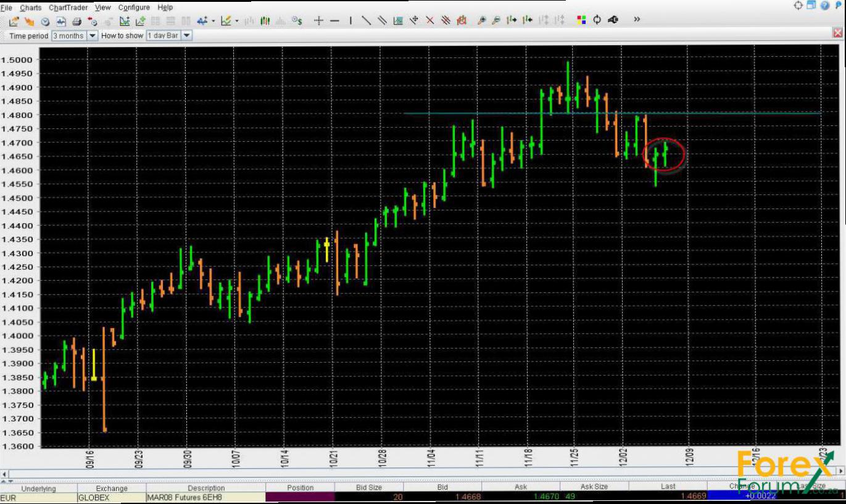Viewport: 846px width, 504px height.
Task: Select the horizontal line drawing tool
Action: [x=334, y=21]
